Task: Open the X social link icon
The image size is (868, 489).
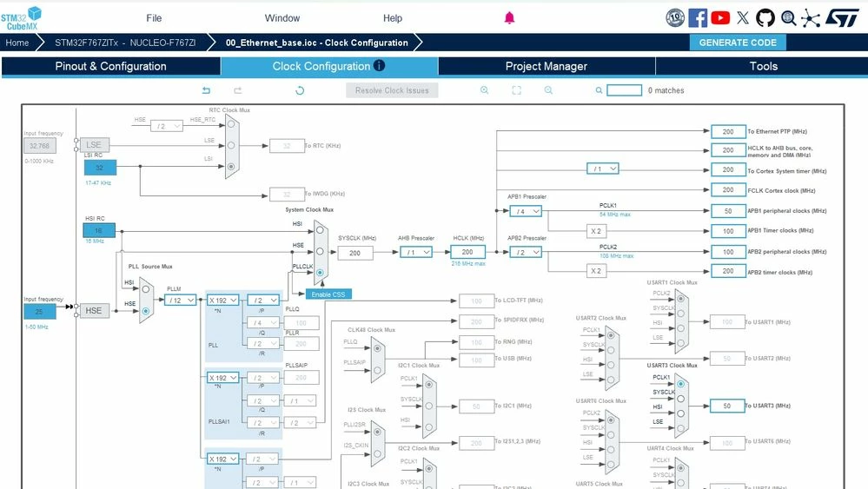Action: 743,18
